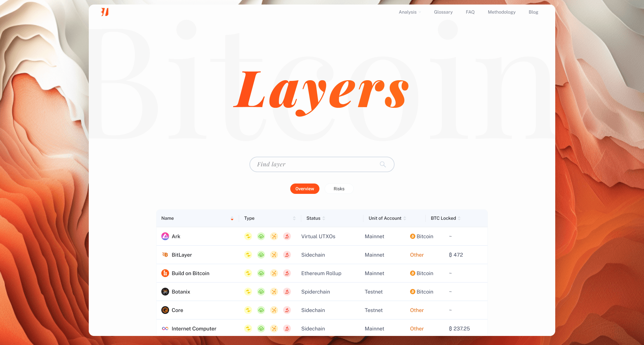Click Core's orange network risk icon
This screenshot has height=345, width=644.
[x=274, y=310]
